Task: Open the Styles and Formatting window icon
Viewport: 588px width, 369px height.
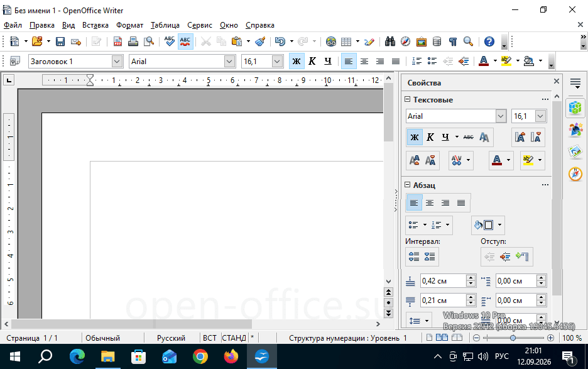Action: click(x=15, y=61)
